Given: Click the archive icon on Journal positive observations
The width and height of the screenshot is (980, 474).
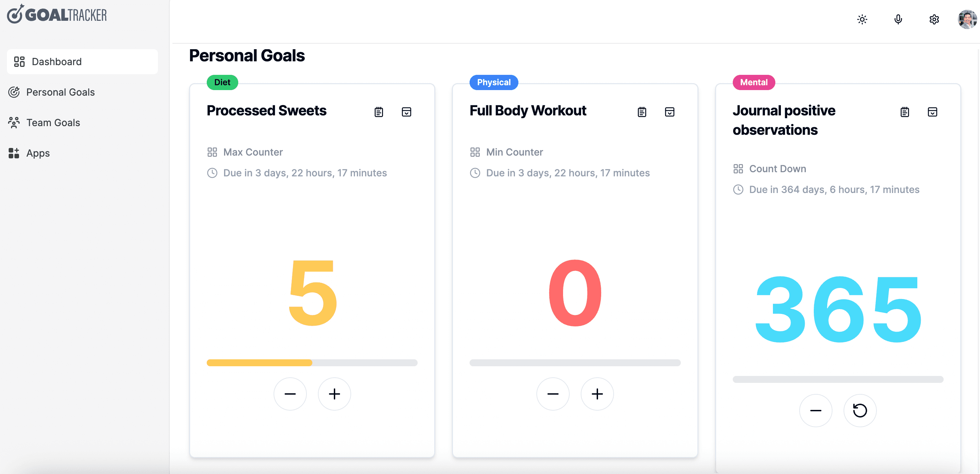Looking at the screenshot, I should tap(933, 112).
